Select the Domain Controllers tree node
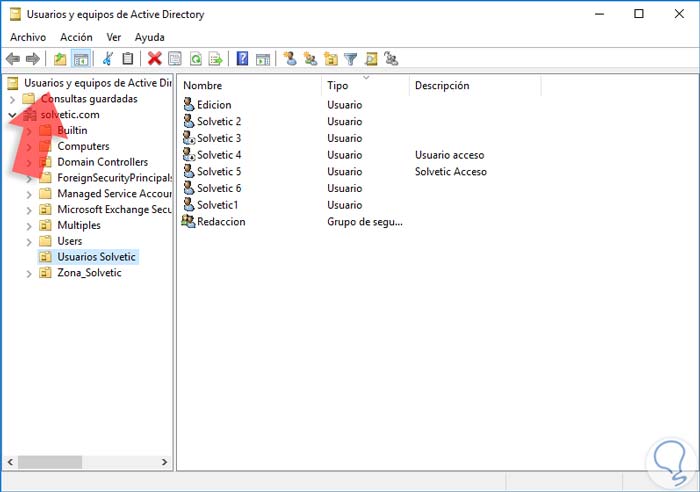 (103, 162)
